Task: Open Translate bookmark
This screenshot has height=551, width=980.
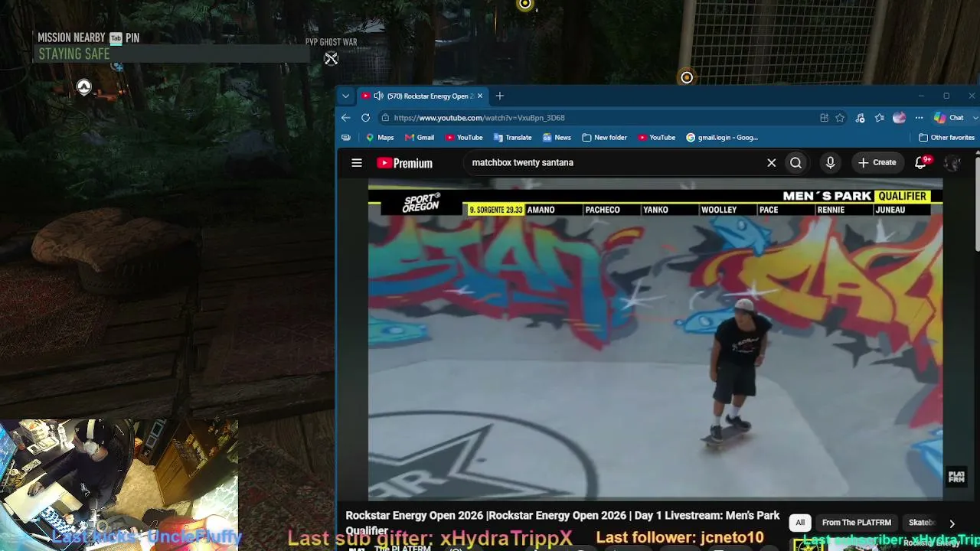Action: pos(512,138)
